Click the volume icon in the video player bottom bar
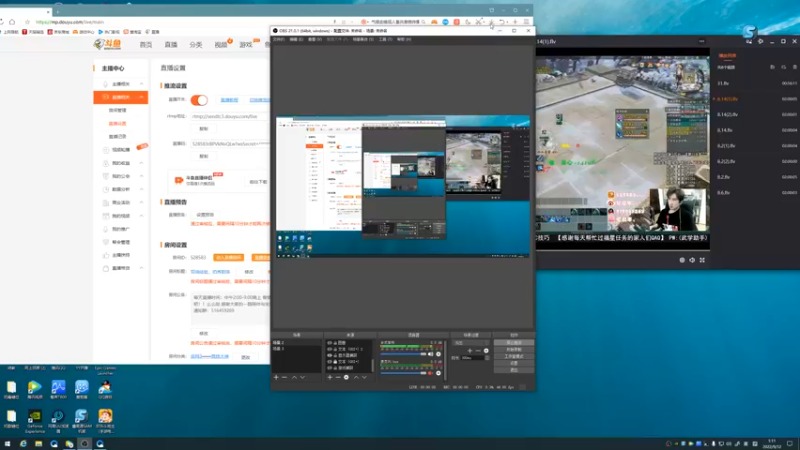Viewport: 800px width, 450px height. [x=692, y=260]
